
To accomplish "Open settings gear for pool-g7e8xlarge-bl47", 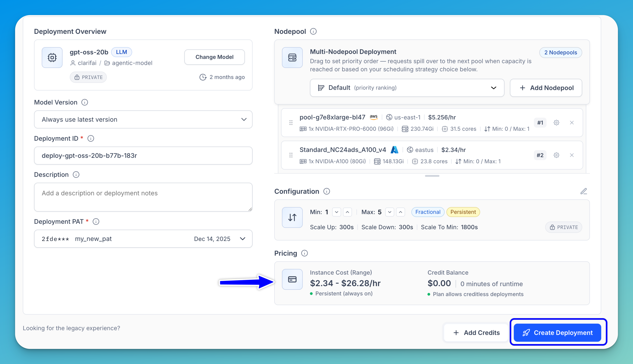I will [x=556, y=122].
